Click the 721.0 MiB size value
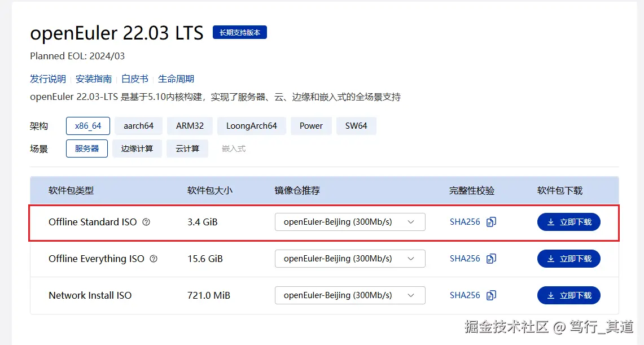This screenshot has width=644, height=345. click(x=209, y=295)
